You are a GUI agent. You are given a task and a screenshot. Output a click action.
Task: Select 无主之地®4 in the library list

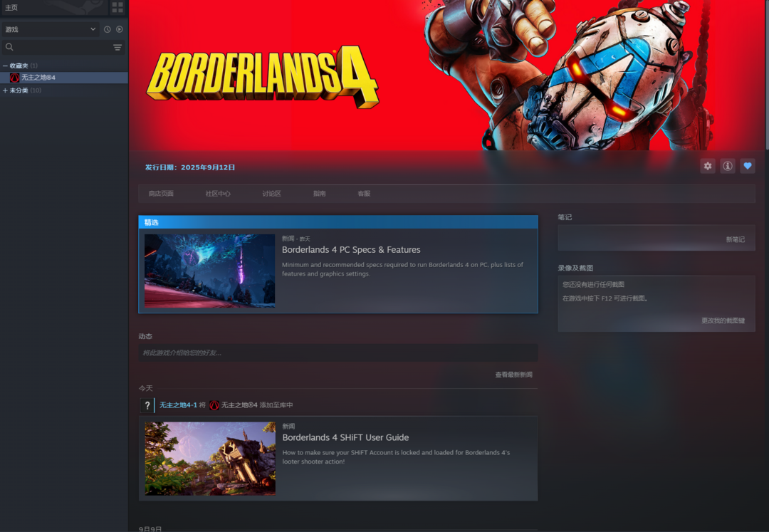tap(64, 78)
